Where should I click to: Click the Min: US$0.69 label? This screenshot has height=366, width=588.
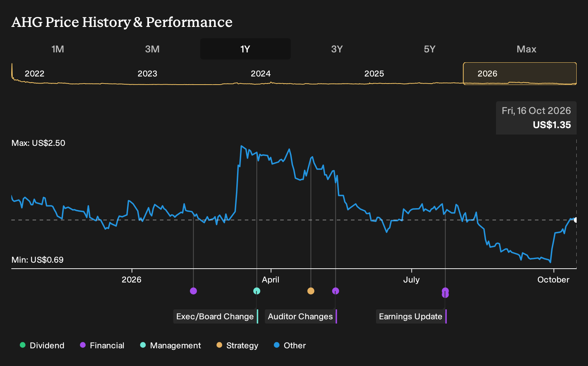coord(38,260)
